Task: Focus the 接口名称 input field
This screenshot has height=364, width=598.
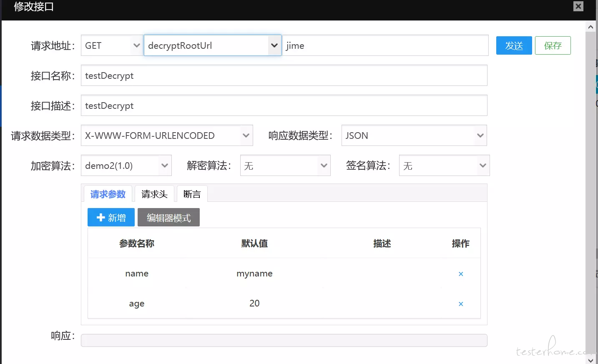Action: point(284,75)
